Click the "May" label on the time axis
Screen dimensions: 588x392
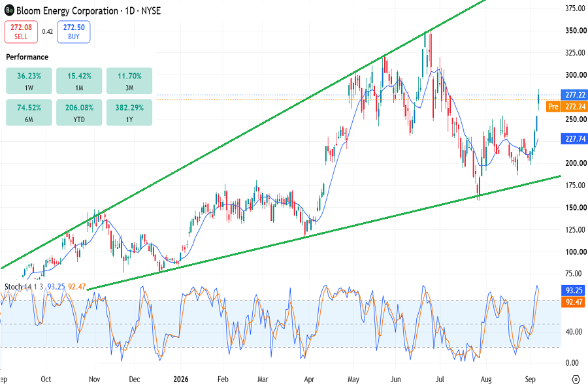tap(353, 379)
